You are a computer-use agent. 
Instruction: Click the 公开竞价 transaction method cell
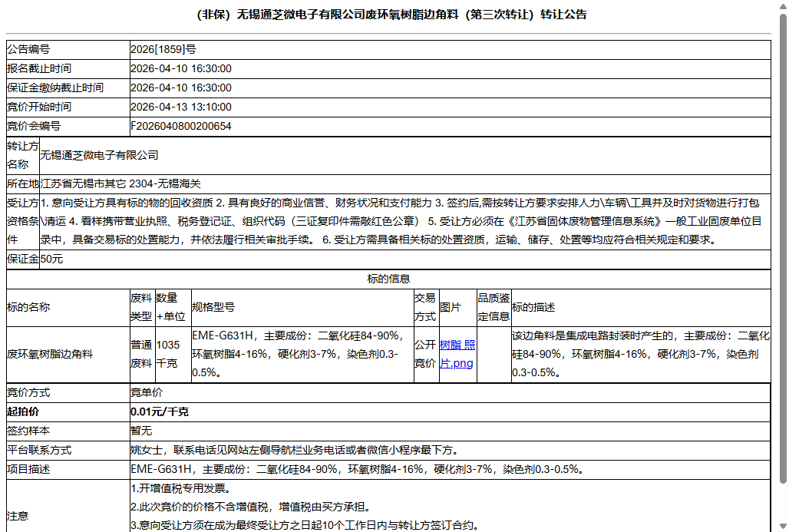(x=426, y=355)
